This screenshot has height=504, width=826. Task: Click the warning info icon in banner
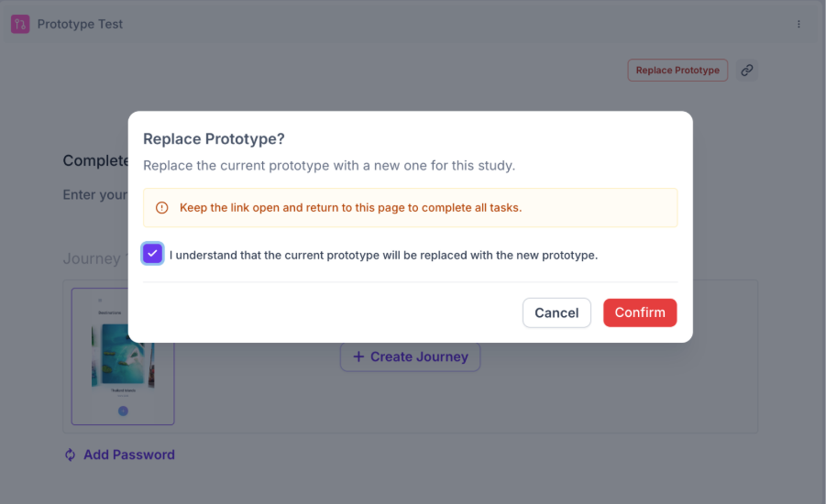(x=161, y=207)
